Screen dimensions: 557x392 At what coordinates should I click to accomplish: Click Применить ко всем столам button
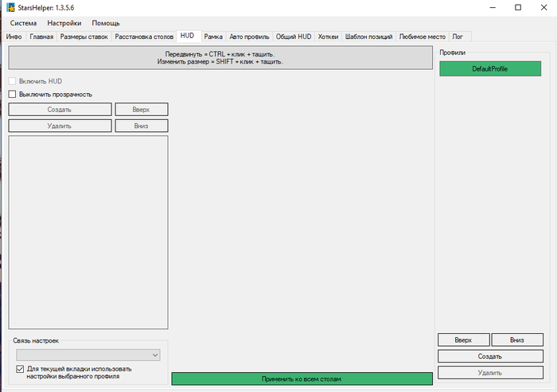pos(302,378)
